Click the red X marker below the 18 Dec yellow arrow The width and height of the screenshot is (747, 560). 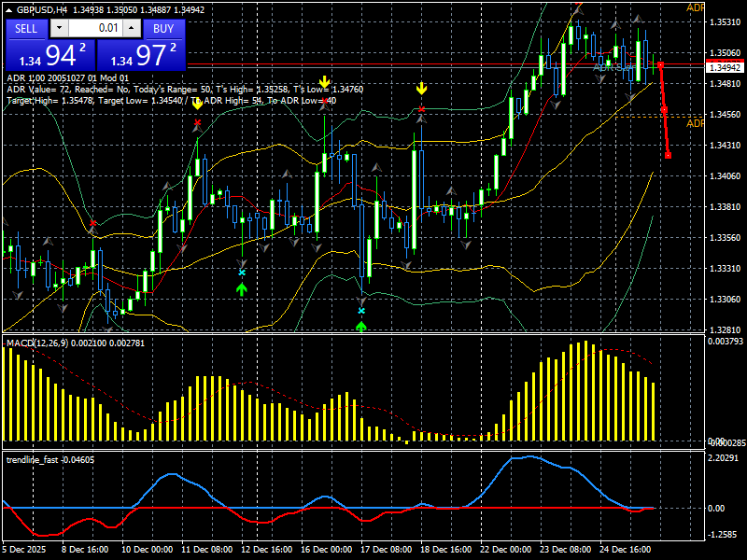click(x=422, y=109)
